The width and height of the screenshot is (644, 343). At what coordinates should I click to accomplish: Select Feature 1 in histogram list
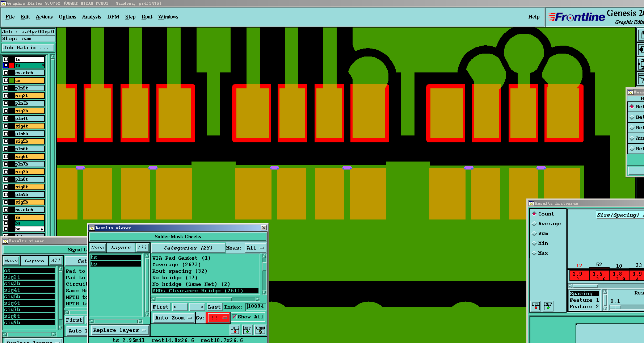[x=584, y=300]
